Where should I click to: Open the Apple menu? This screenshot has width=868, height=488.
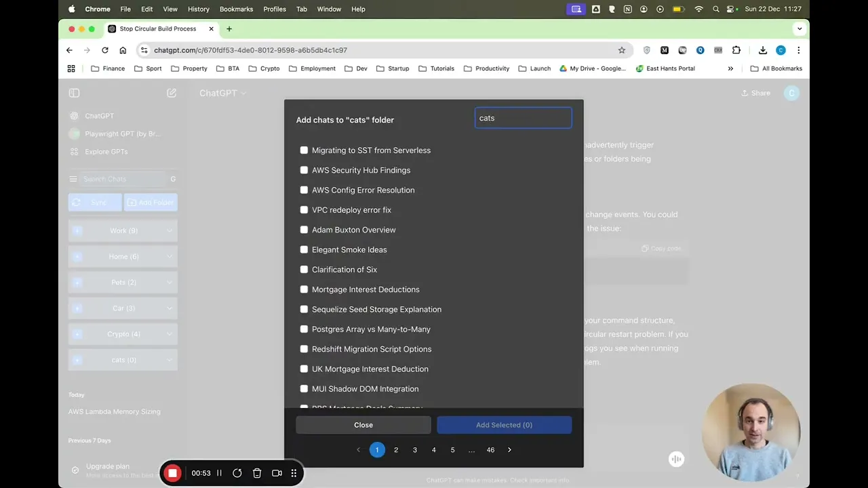coord(72,9)
